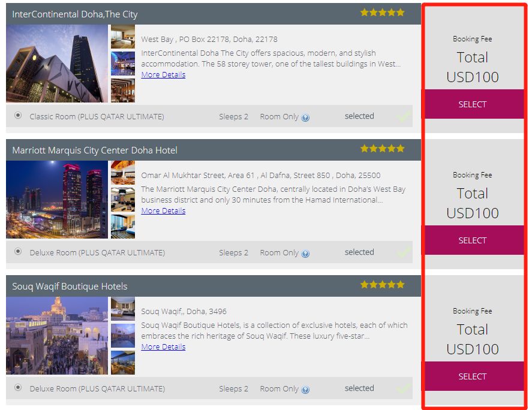This screenshot has height=410, width=532.
Task: Click the star rating of Souq Waqif Boutique
Action: click(x=383, y=285)
